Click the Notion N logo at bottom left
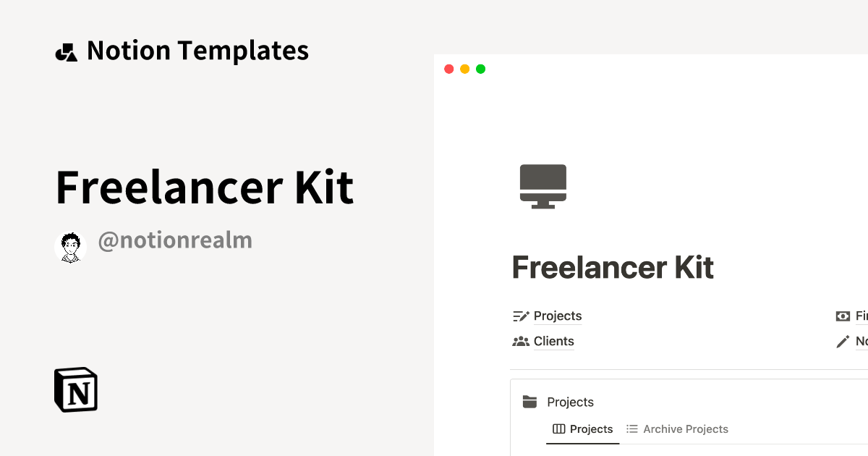Image resolution: width=868 pixels, height=456 pixels. 75,389
